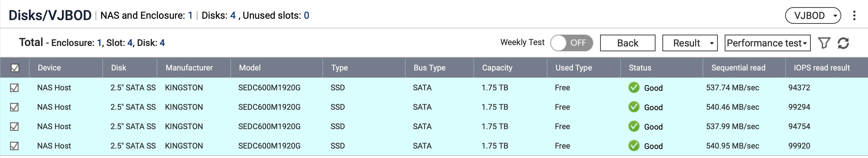Open the Performance test dropdown

767,43
